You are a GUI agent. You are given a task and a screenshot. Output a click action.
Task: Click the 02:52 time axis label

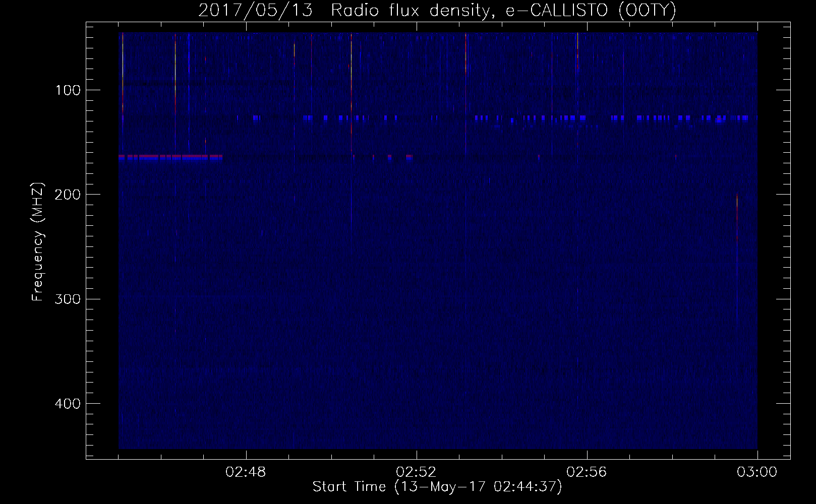coord(417,472)
